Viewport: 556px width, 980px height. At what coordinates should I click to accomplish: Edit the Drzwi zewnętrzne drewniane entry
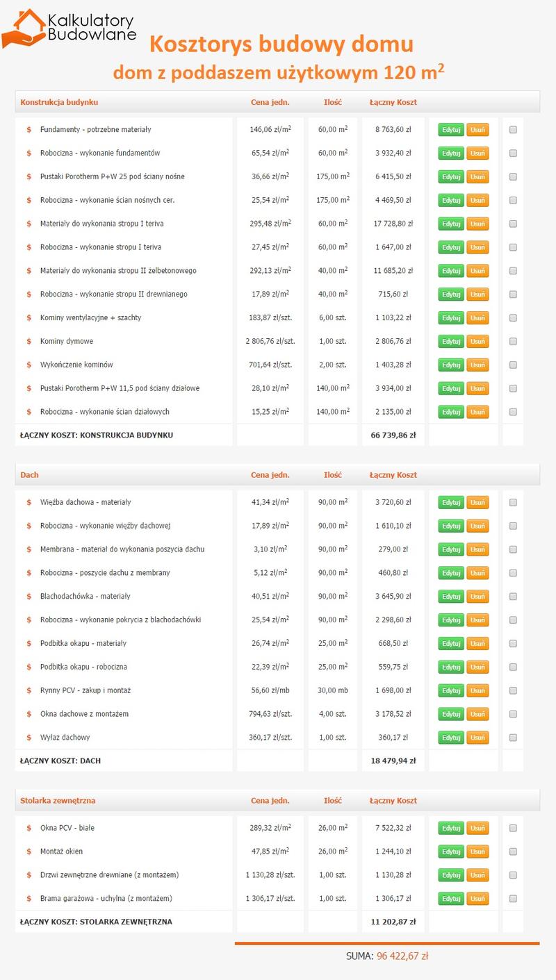click(x=451, y=875)
